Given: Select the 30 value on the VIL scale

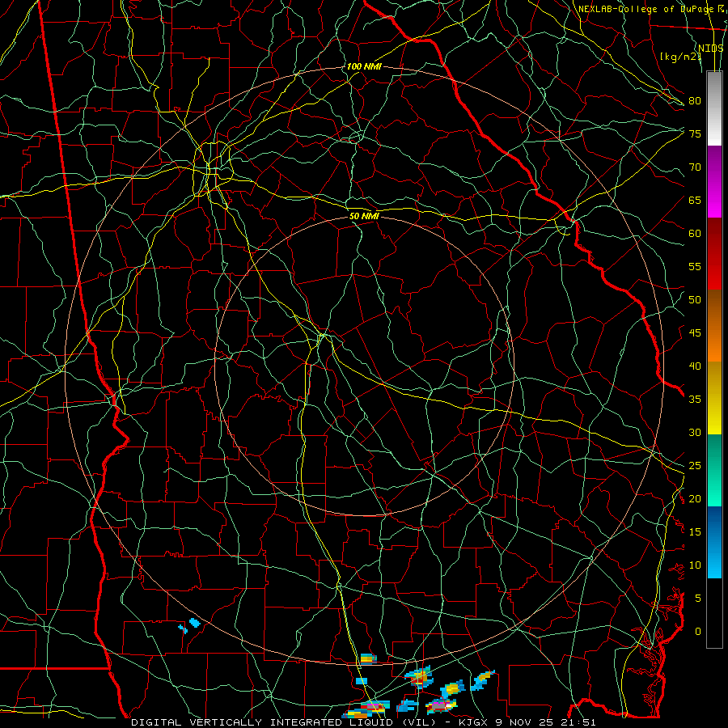Looking at the screenshot, I should point(695,432).
